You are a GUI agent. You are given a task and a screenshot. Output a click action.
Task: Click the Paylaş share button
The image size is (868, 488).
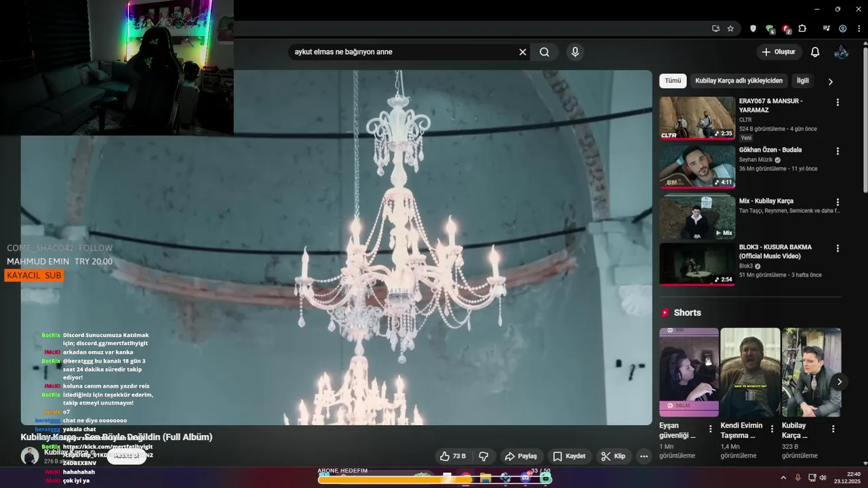(x=521, y=456)
